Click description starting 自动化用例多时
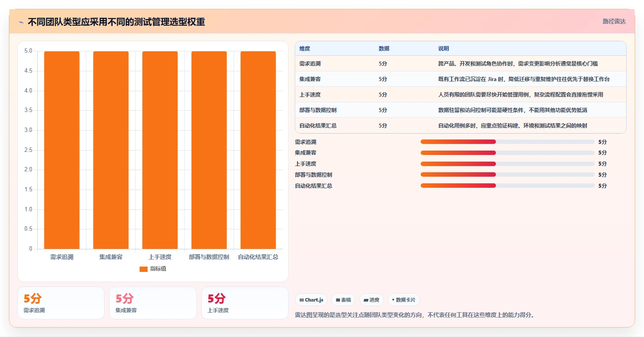644x337 pixels. click(513, 126)
